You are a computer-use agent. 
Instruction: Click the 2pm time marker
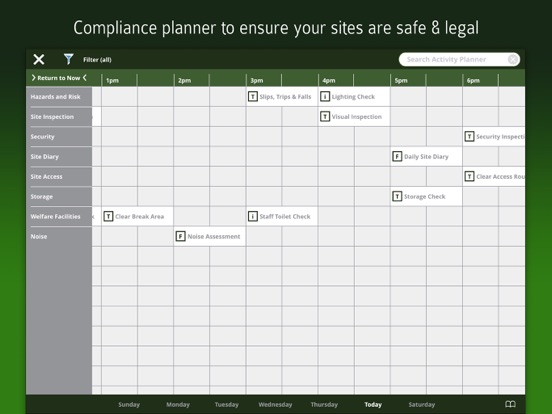(184, 80)
